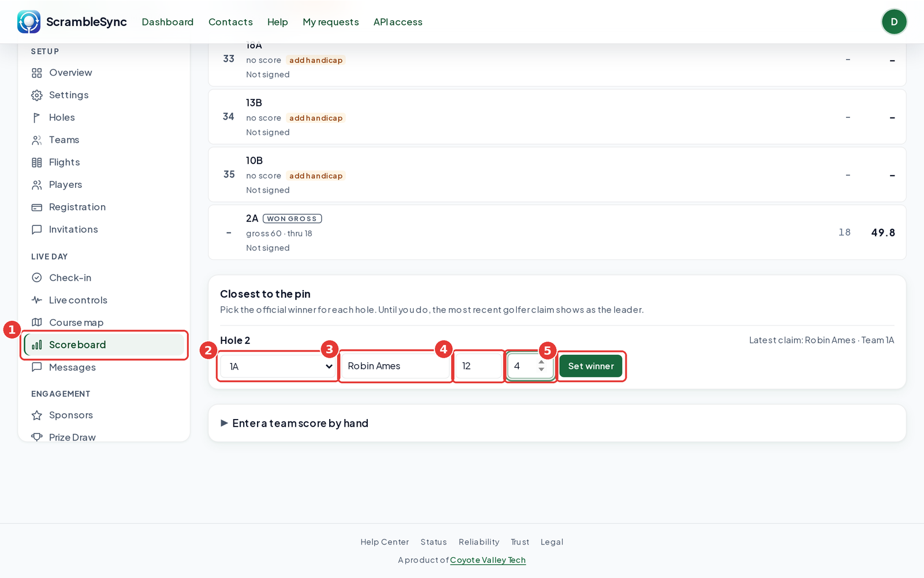Click the Scoreboard bar chart icon
This screenshot has height=578, width=924.
coord(37,345)
